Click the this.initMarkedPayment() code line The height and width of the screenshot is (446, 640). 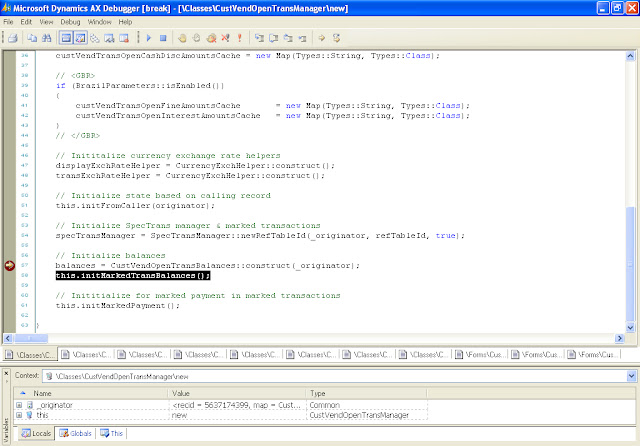pyautogui.click(x=118, y=305)
